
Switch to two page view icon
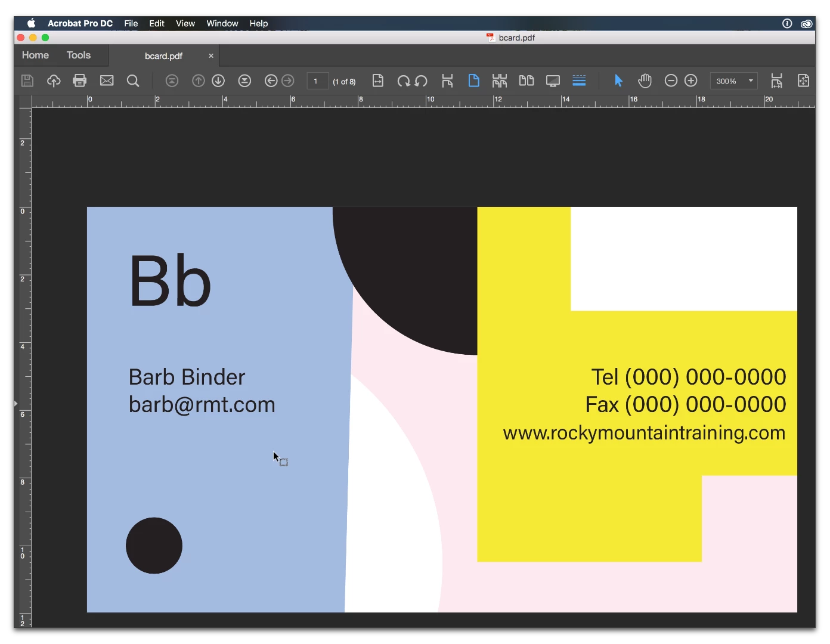[x=527, y=80]
